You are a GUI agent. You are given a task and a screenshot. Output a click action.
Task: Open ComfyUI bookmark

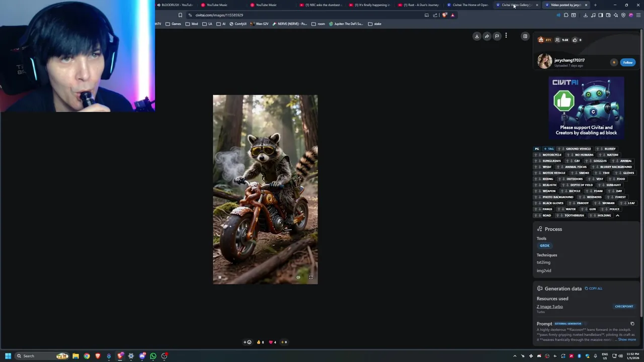(238, 24)
